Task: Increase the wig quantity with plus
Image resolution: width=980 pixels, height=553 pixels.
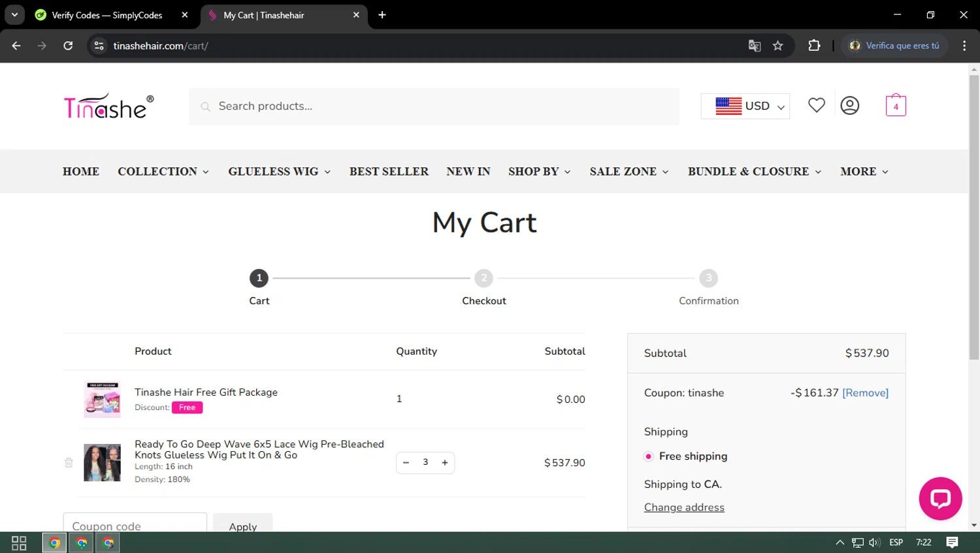Action: (445, 462)
